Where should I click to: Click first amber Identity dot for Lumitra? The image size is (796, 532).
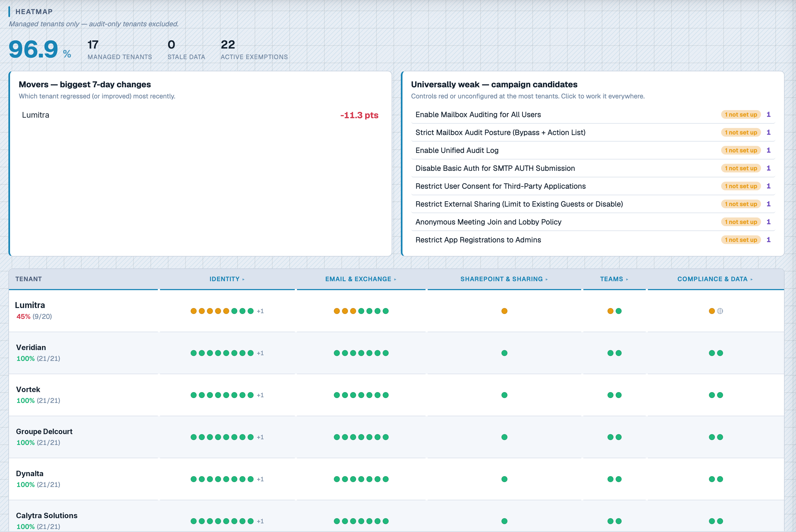point(193,311)
